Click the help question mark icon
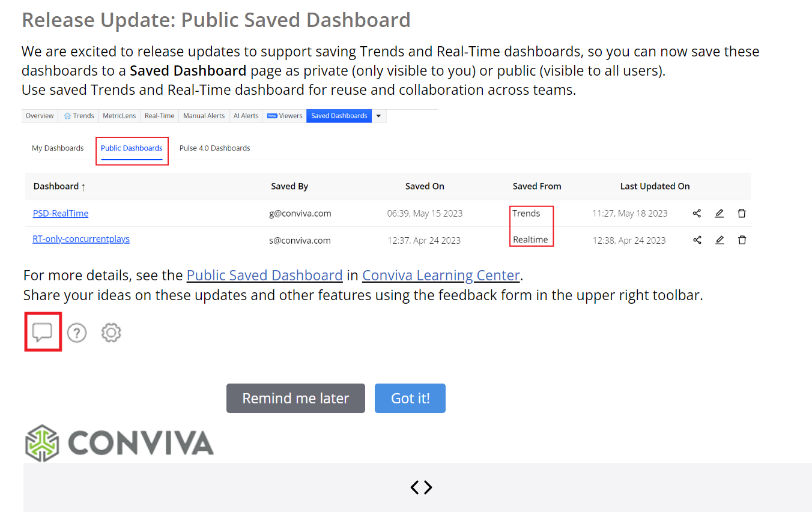Screen dimensions: 812x512 tap(77, 333)
